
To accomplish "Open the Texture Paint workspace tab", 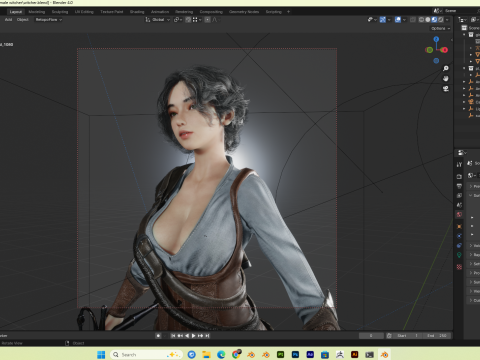I will click(112, 12).
